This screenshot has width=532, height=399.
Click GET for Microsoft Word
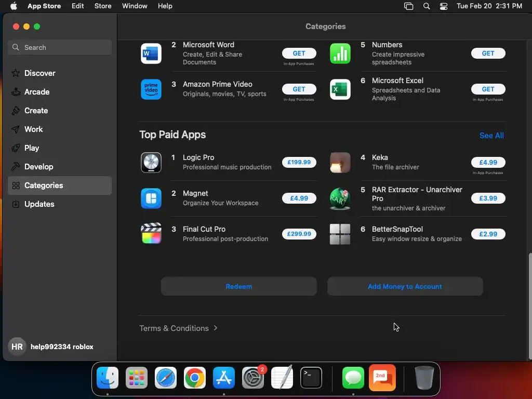[299, 54]
